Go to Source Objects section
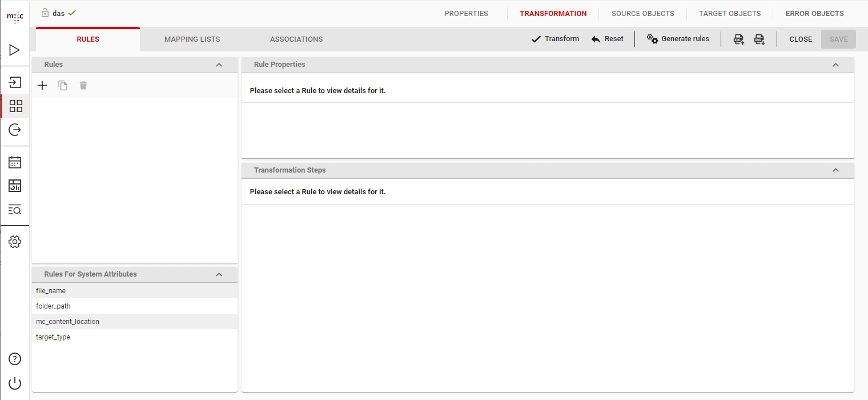 [642, 14]
